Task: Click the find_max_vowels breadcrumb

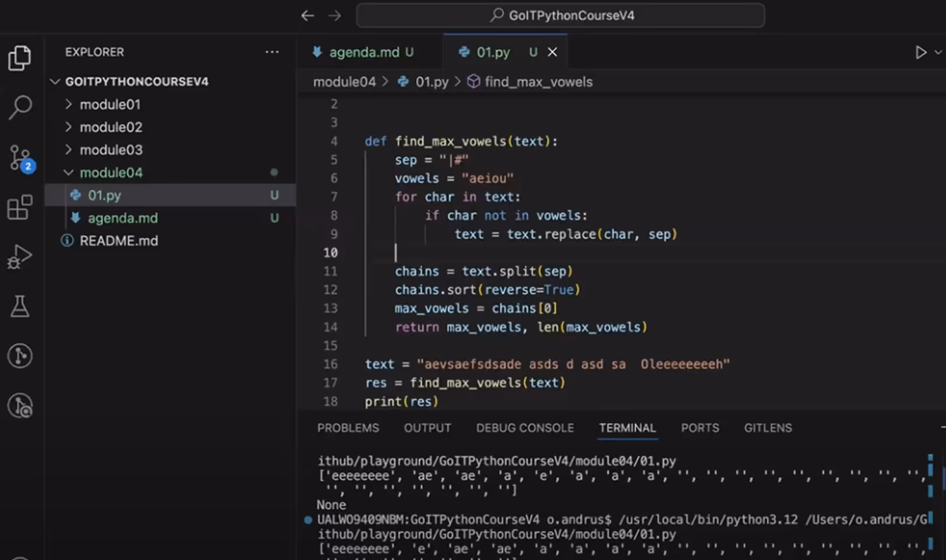Action: [539, 82]
